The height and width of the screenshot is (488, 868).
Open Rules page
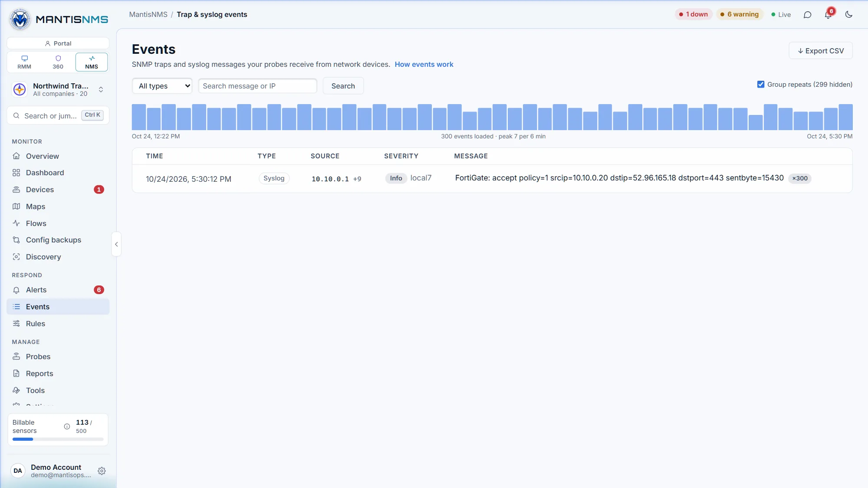(x=58, y=324)
